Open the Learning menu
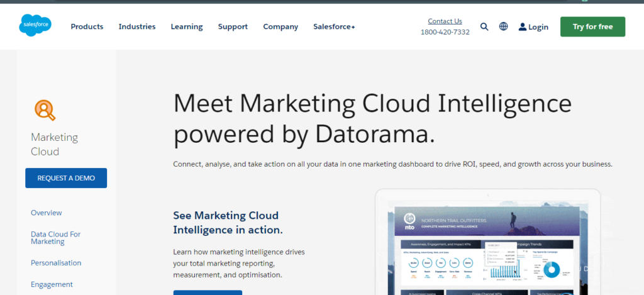The image size is (644, 295). (x=187, y=26)
